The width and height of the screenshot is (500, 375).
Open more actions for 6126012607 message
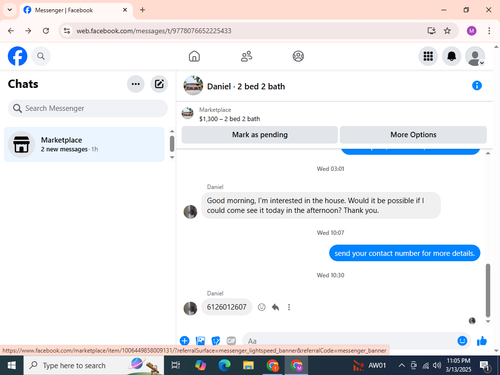289,307
